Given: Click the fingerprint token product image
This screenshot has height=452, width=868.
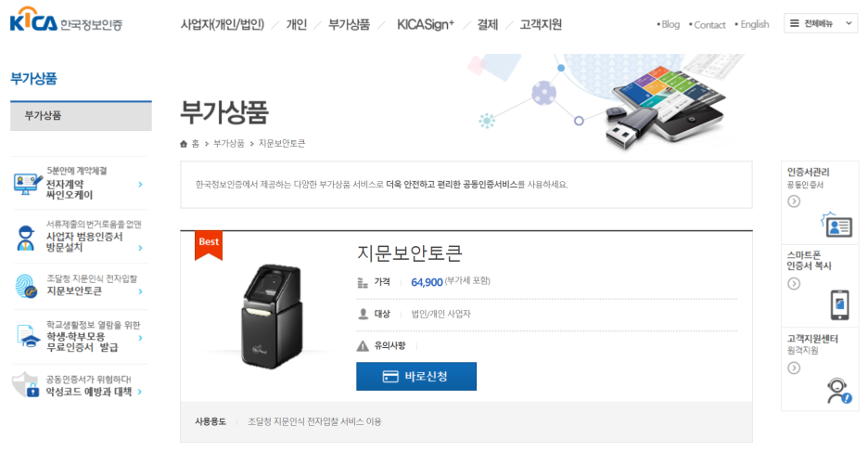Looking at the screenshot, I should (272, 316).
